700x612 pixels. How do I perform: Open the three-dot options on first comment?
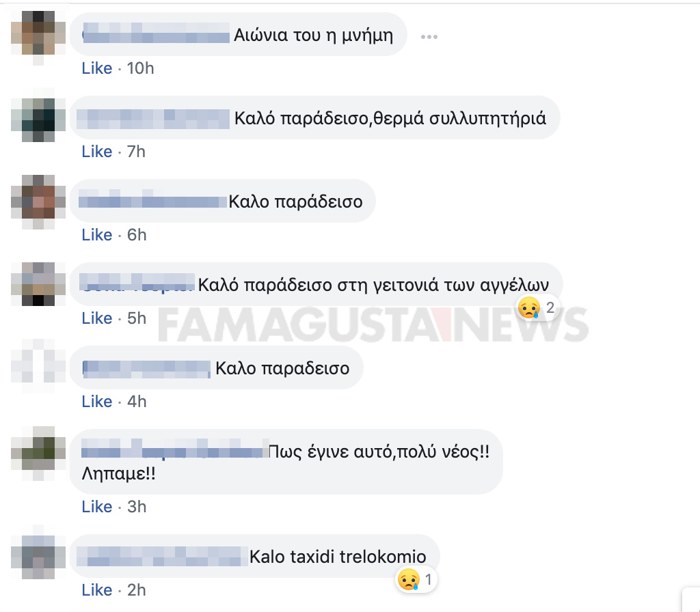pyautogui.click(x=429, y=37)
